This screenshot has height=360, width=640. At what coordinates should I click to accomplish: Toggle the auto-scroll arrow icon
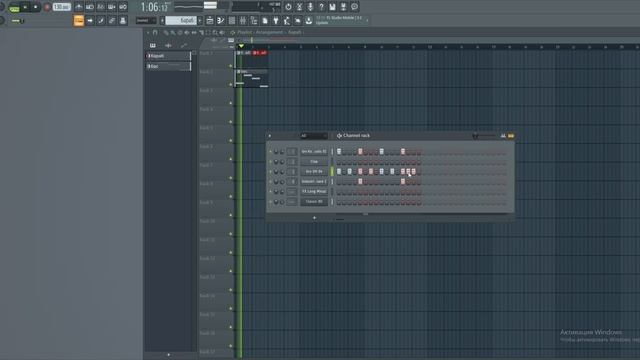click(90, 20)
